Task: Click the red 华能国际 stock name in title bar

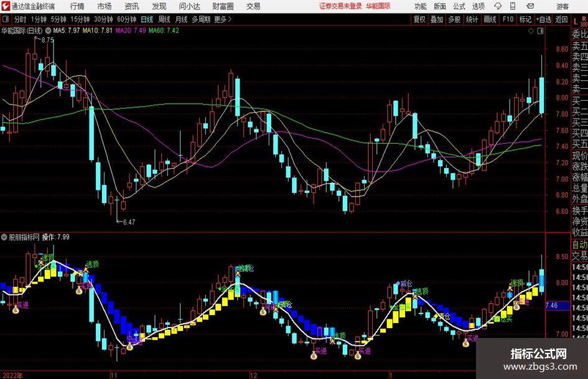Action: point(378,6)
